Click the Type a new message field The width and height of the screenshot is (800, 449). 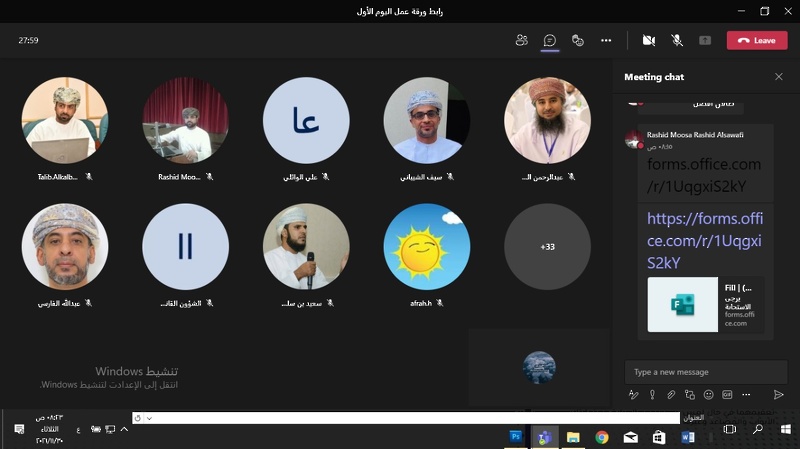(x=706, y=372)
